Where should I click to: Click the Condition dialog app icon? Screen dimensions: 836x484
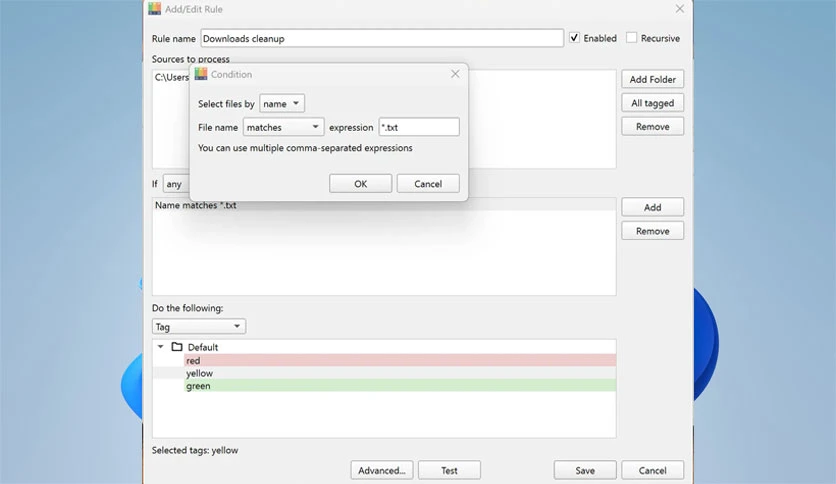(x=200, y=74)
